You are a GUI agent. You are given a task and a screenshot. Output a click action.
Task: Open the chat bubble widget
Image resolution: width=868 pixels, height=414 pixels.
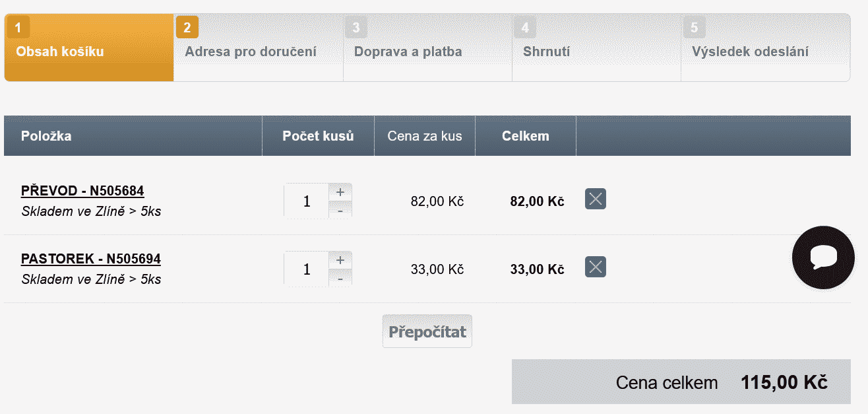pyautogui.click(x=823, y=258)
